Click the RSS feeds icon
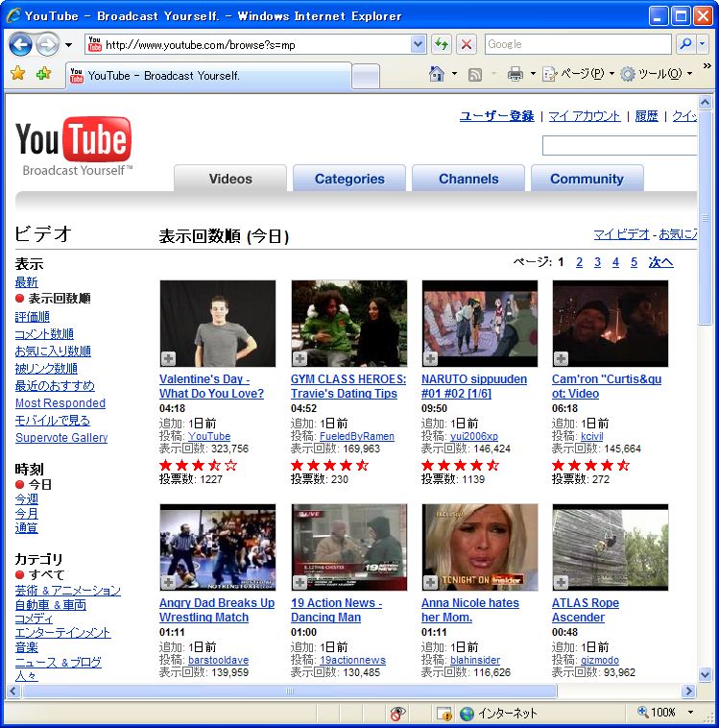719x728 pixels. [475, 74]
